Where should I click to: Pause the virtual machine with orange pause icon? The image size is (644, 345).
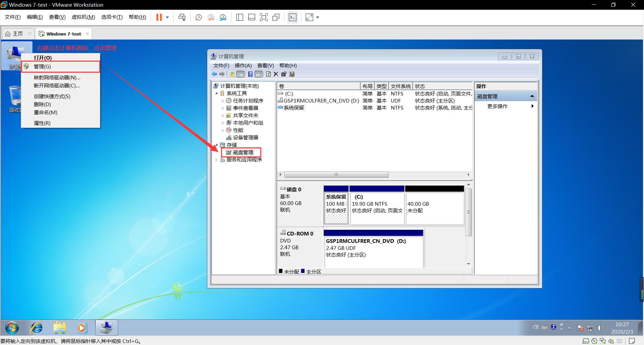[x=159, y=17]
